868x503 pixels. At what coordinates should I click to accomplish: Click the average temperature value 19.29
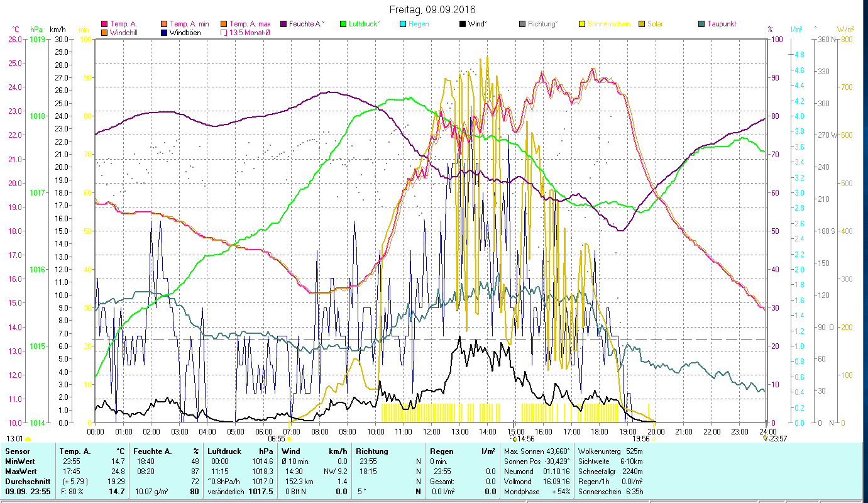tap(117, 481)
